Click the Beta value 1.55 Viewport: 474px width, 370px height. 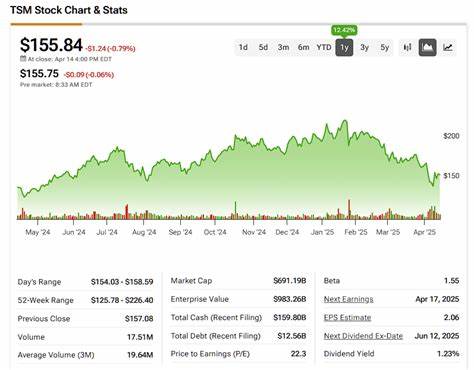(451, 281)
